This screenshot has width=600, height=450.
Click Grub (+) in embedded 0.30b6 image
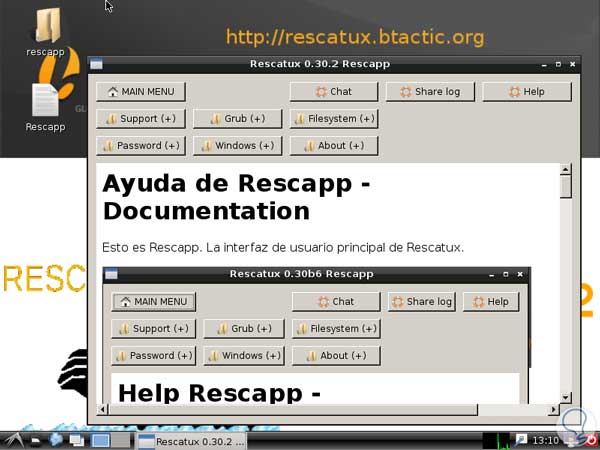[x=244, y=329]
